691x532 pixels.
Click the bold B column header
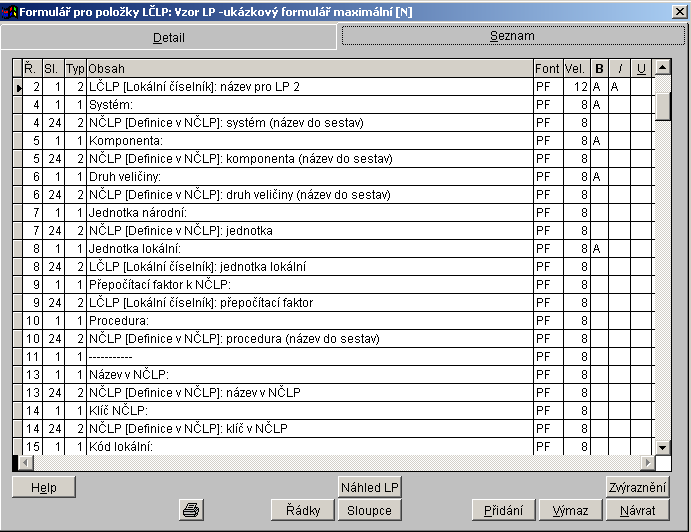pyautogui.click(x=599, y=68)
